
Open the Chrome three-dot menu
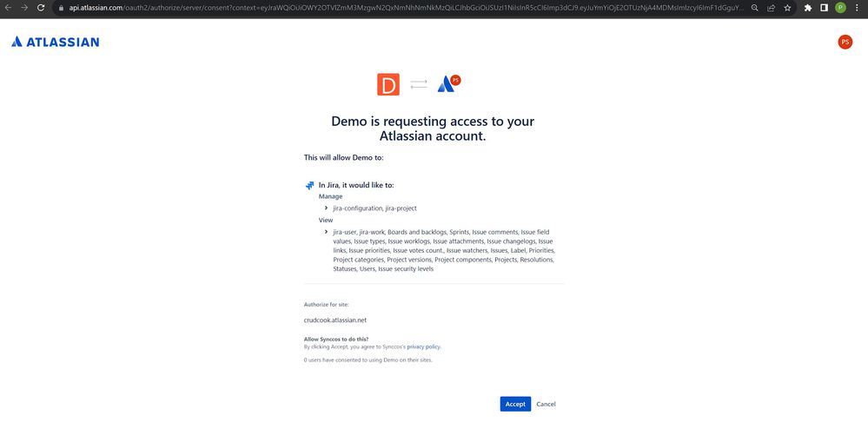(857, 9)
